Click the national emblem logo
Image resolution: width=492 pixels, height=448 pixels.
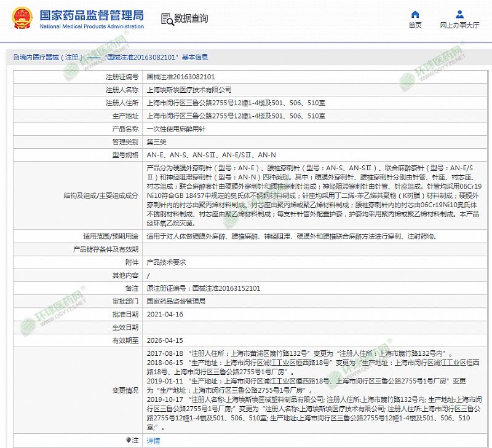23,18
